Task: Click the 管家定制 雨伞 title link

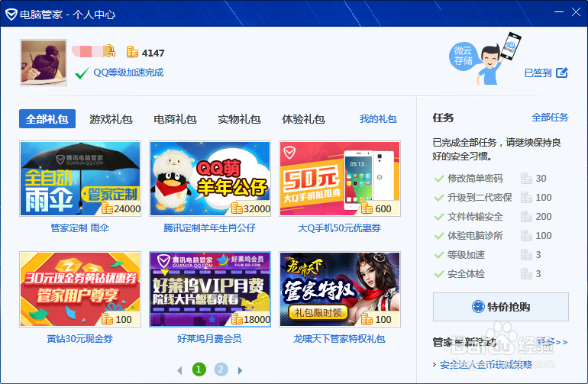Action: pos(80,227)
